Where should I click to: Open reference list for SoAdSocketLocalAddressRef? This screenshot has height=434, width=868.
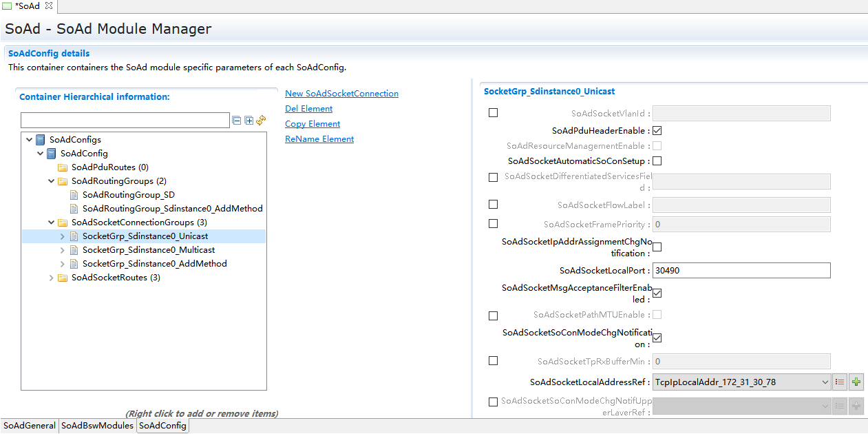[839, 382]
